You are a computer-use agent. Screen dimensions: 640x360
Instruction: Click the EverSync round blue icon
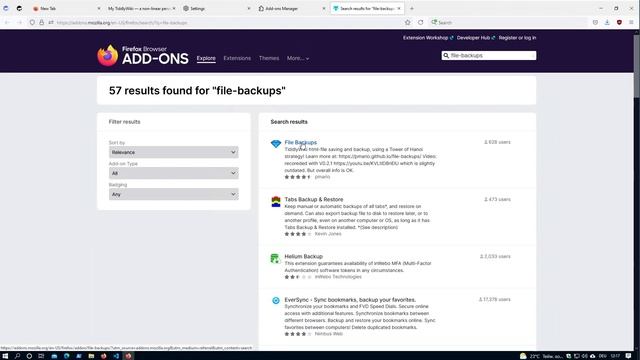[276, 301]
